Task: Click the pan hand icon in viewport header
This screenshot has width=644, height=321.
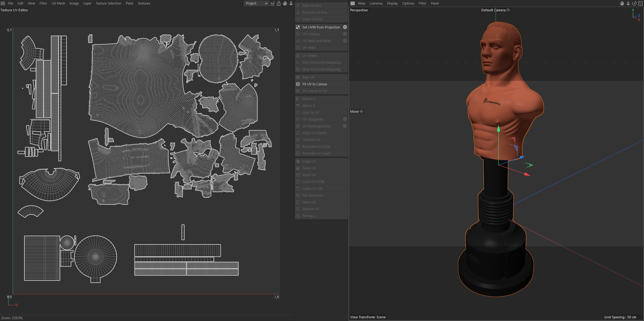Action: point(622,3)
